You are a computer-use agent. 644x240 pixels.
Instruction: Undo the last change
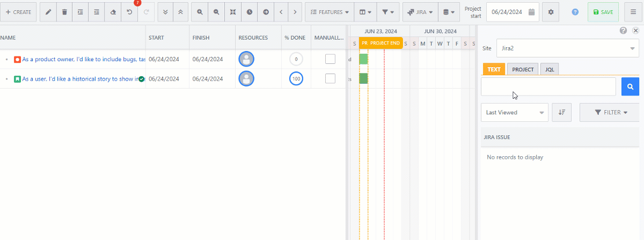129,12
